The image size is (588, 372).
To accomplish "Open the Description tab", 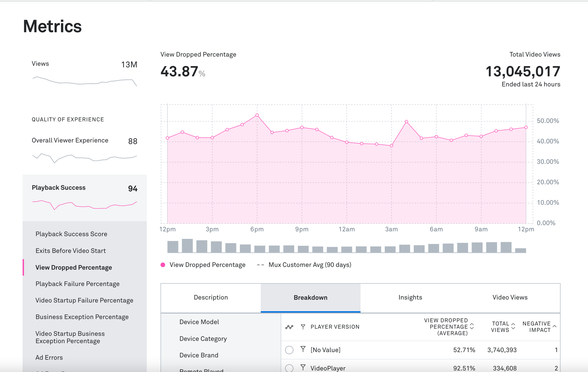I will point(211,297).
